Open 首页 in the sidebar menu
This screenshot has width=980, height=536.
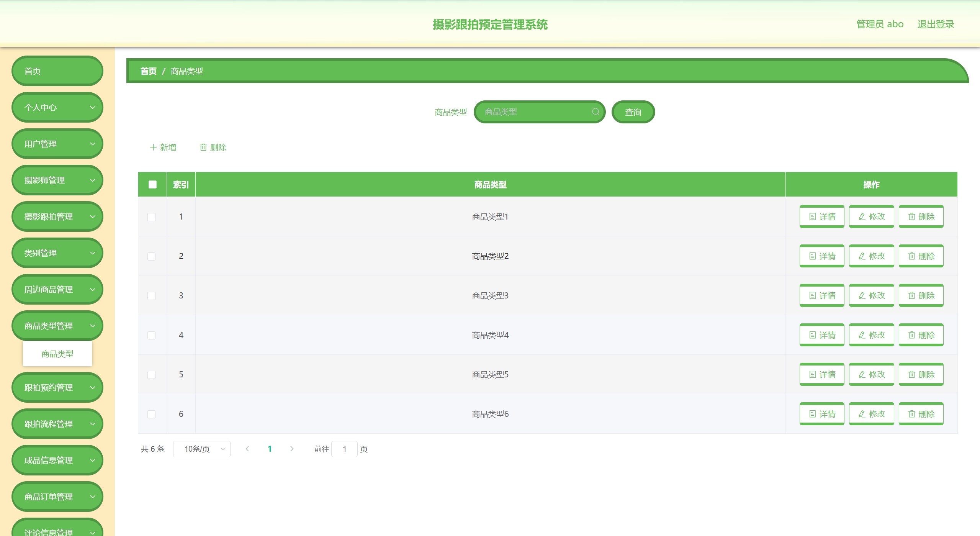coord(57,71)
